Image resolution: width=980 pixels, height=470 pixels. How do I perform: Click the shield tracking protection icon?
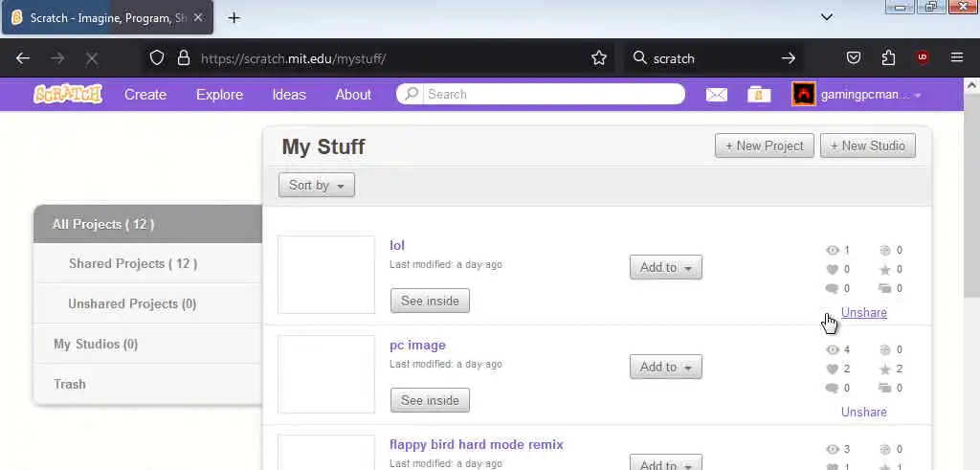click(157, 58)
